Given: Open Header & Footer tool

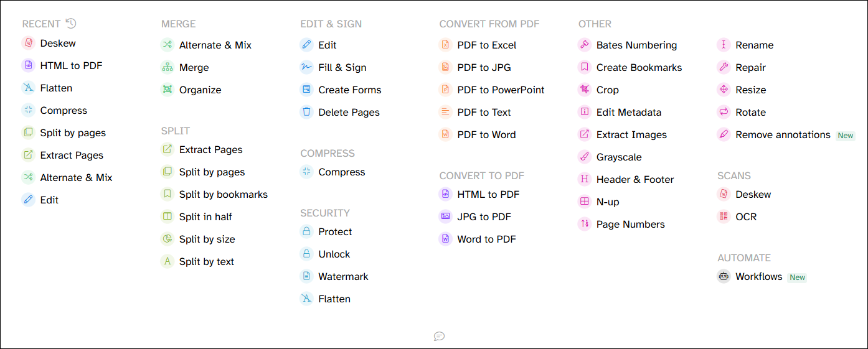Looking at the screenshot, I should tap(626, 179).
